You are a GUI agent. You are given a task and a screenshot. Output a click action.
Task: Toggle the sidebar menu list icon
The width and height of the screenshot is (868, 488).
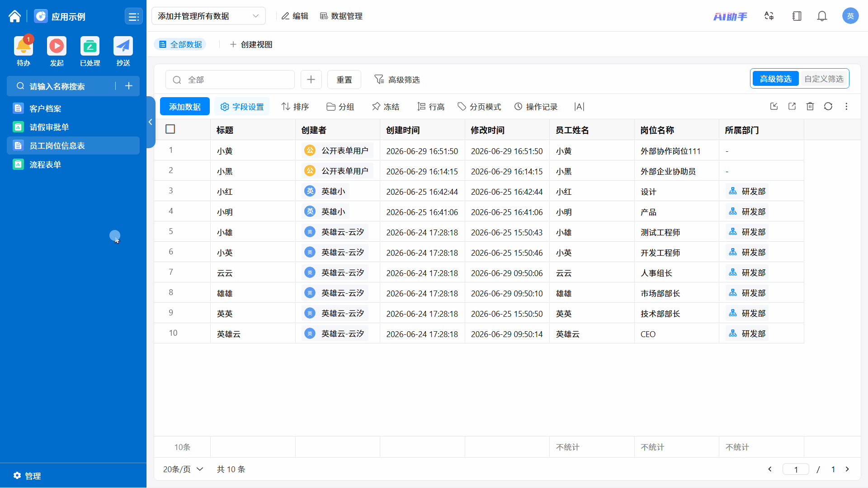(133, 17)
